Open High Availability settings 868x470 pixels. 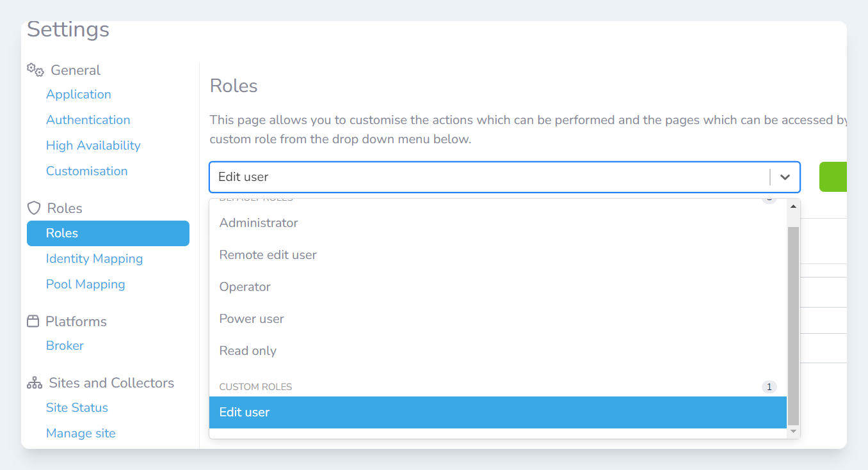coord(93,146)
